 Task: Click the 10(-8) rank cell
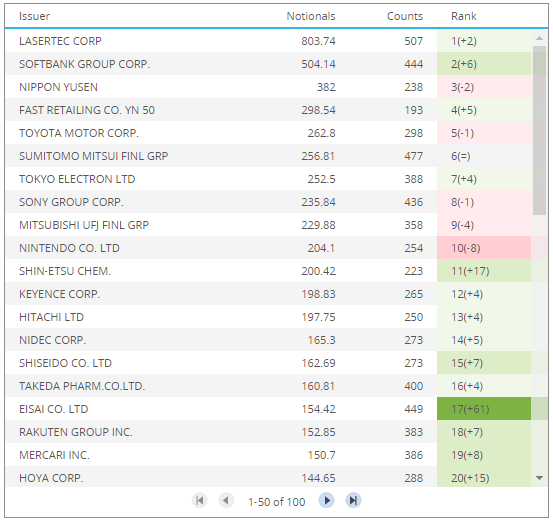click(484, 248)
